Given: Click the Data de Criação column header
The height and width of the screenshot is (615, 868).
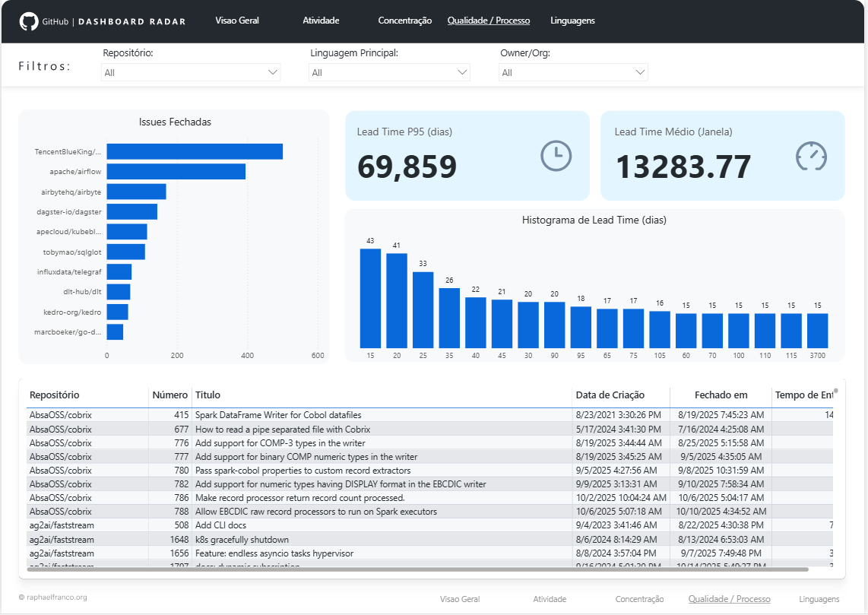Looking at the screenshot, I should (x=610, y=395).
